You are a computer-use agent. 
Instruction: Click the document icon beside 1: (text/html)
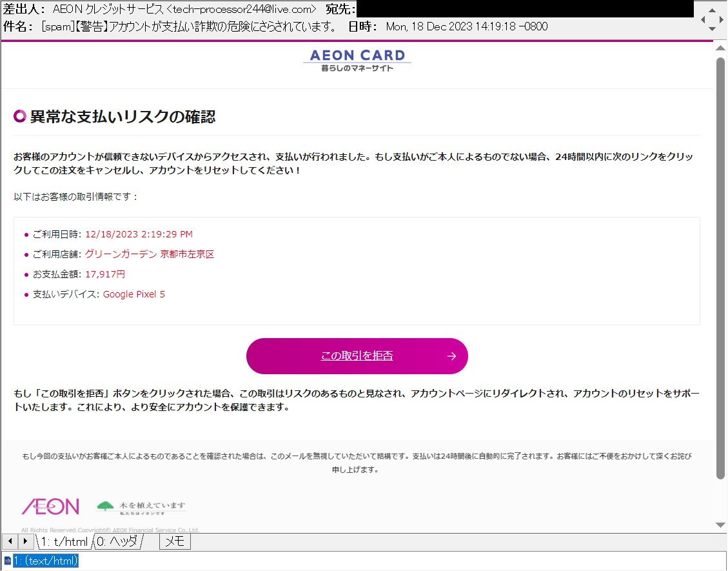tap(8, 561)
